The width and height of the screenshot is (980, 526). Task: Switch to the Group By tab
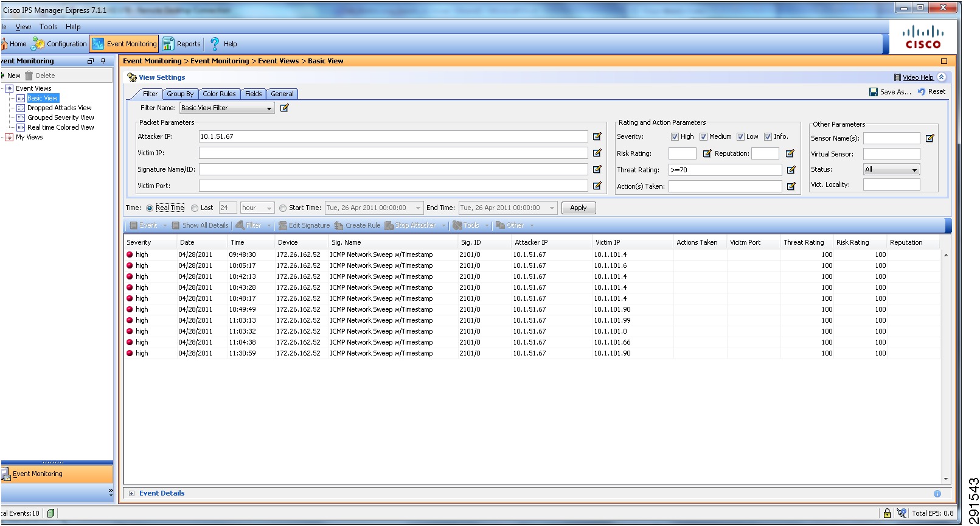(x=180, y=94)
